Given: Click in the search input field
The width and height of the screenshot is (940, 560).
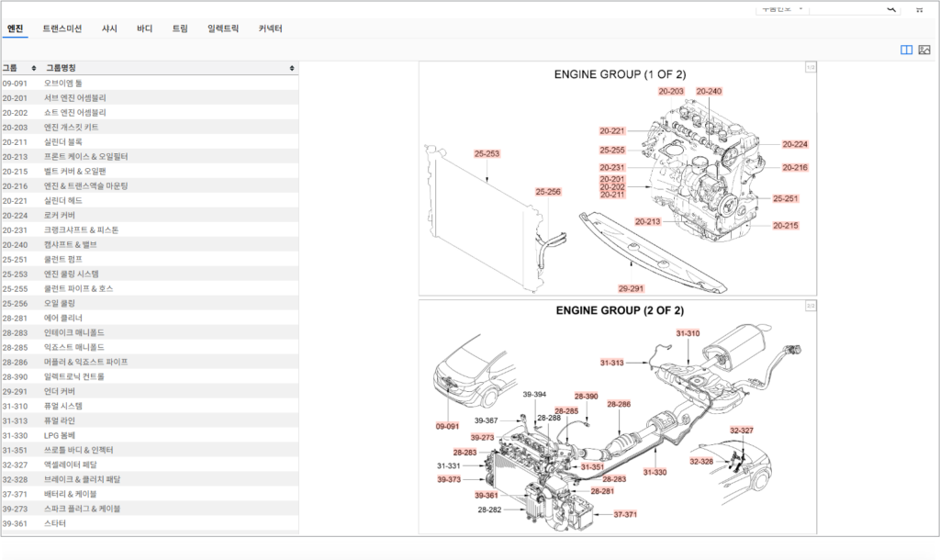Looking at the screenshot, I should pos(845,7).
